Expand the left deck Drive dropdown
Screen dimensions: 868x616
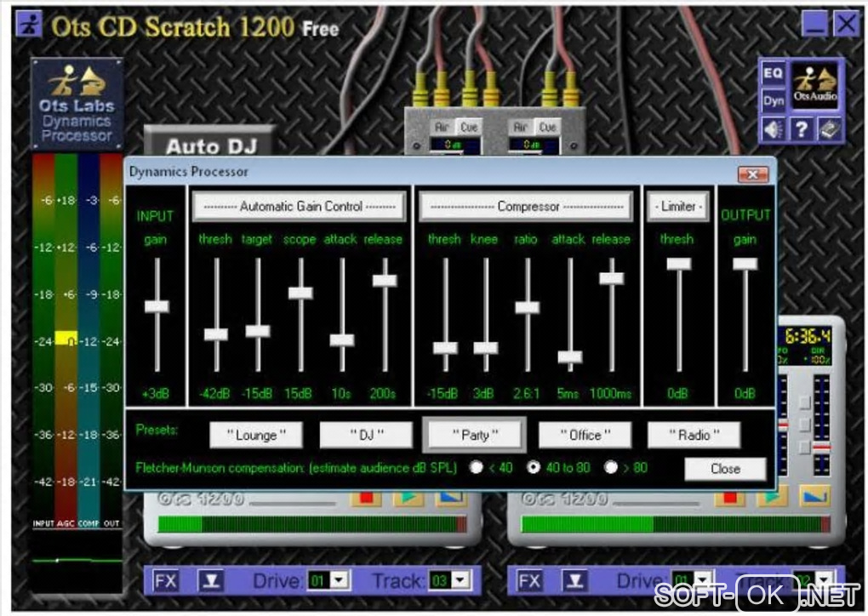pyautogui.click(x=340, y=580)
